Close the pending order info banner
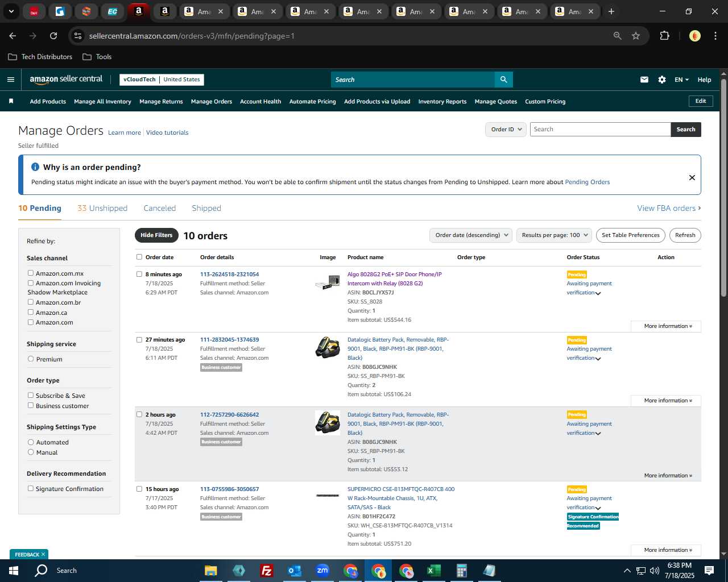The image size is (728, 582). pos(692,177)
